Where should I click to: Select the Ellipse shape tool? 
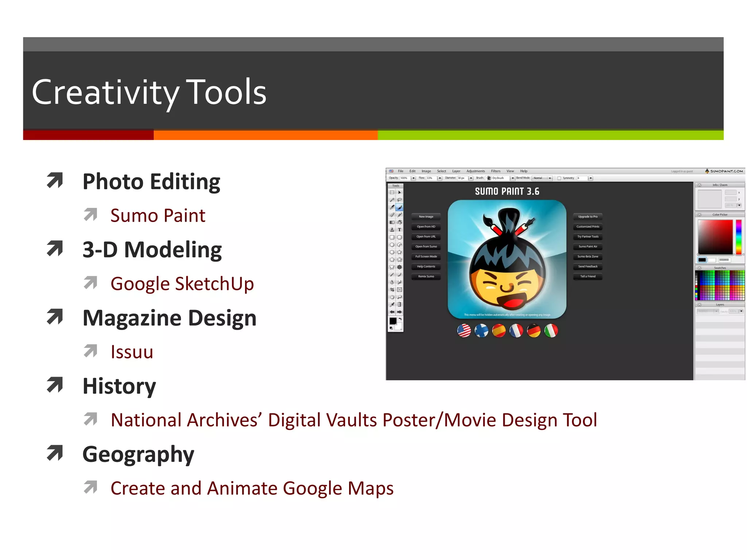pyautogui.click(x=392, y=245)
